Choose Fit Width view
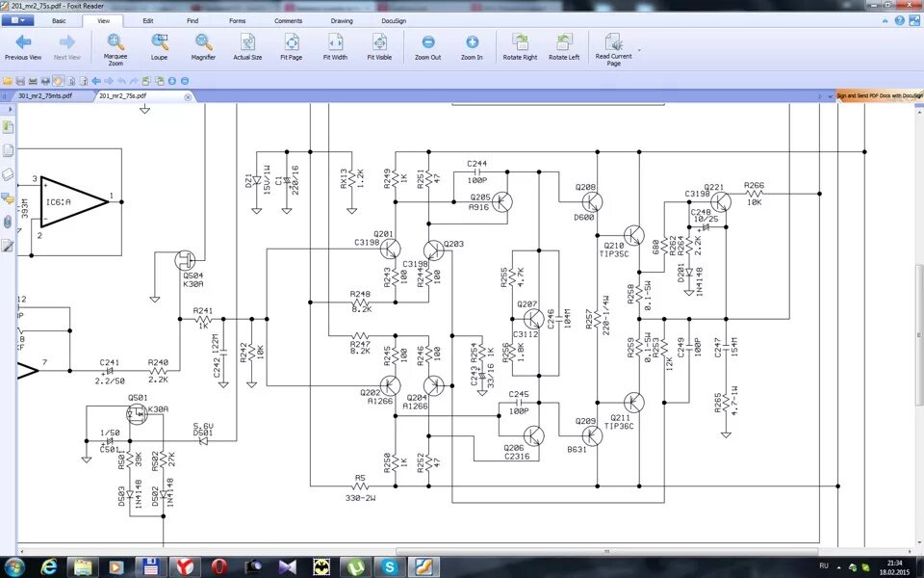Viewport: 924px width, 578px height. 335,47
